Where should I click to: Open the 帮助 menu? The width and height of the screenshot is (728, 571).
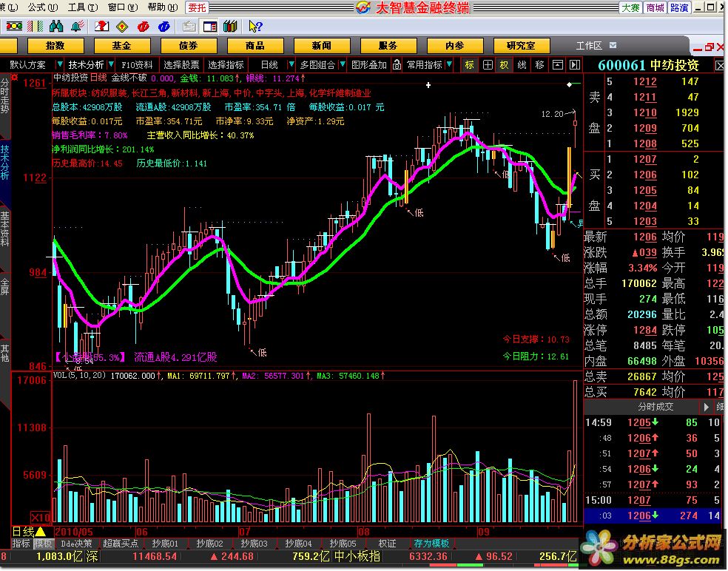[163, 7]
